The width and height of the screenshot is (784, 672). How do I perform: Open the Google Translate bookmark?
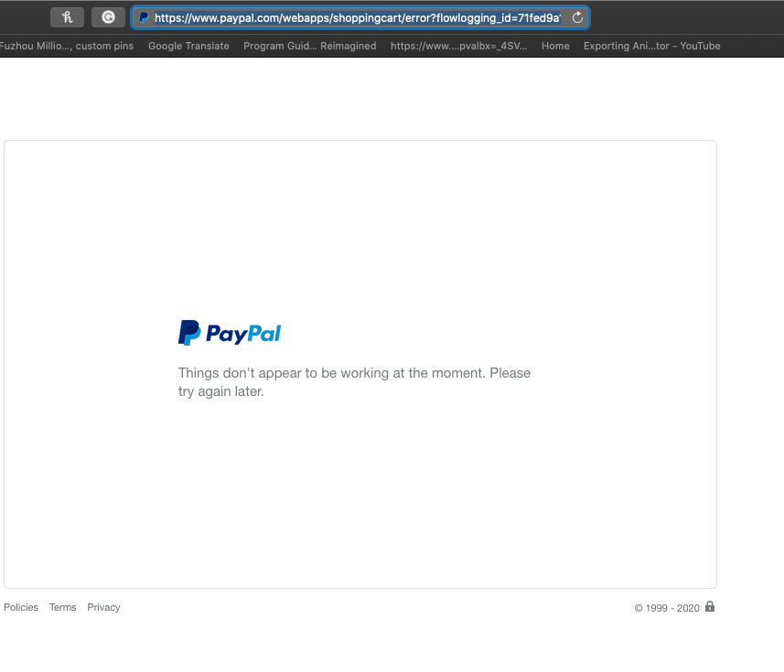click(x=188, y=46)
